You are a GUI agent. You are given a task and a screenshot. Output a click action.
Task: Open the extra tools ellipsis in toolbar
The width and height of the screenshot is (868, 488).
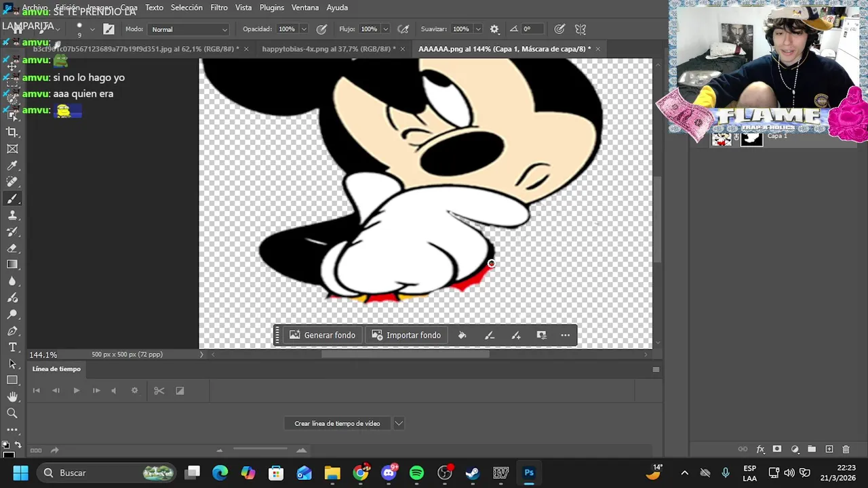click(x=12, y=430)
